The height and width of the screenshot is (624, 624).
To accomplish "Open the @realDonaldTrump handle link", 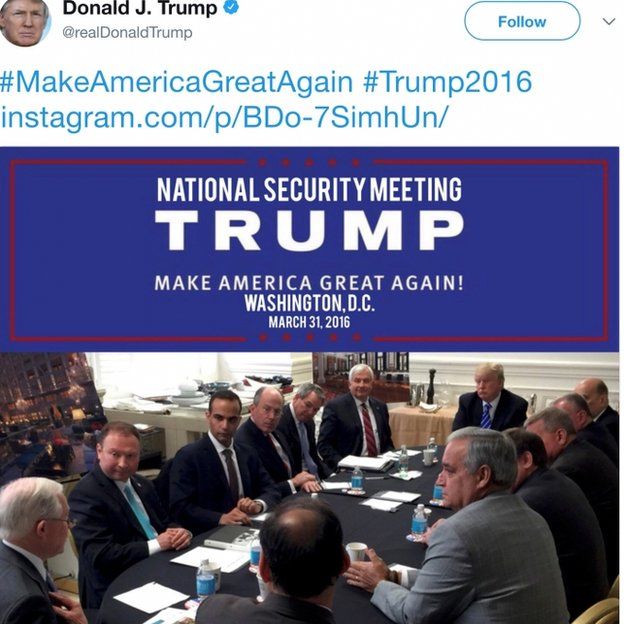I will (x=127, y=33).
